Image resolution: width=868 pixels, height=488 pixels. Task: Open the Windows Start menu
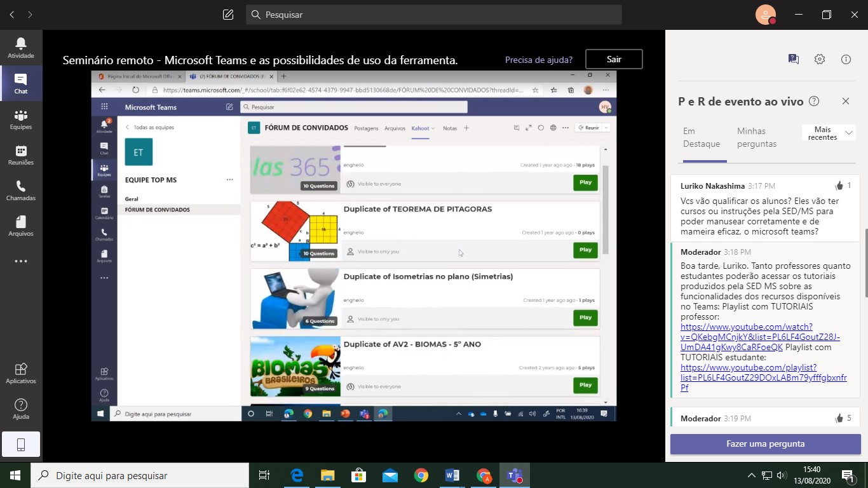point(15,475)
